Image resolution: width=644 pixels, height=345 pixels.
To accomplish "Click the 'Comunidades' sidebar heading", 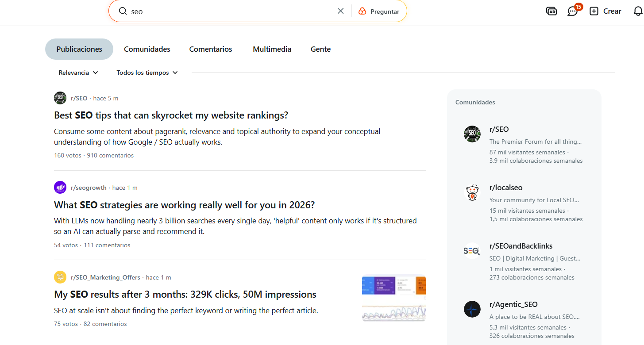I will (x=475, y=102).
